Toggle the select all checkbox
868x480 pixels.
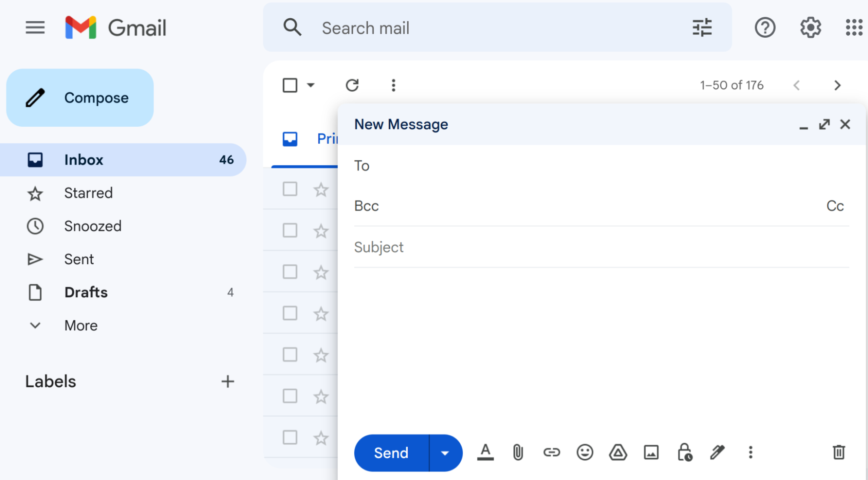pyautogui.click(x=290, y=85)
